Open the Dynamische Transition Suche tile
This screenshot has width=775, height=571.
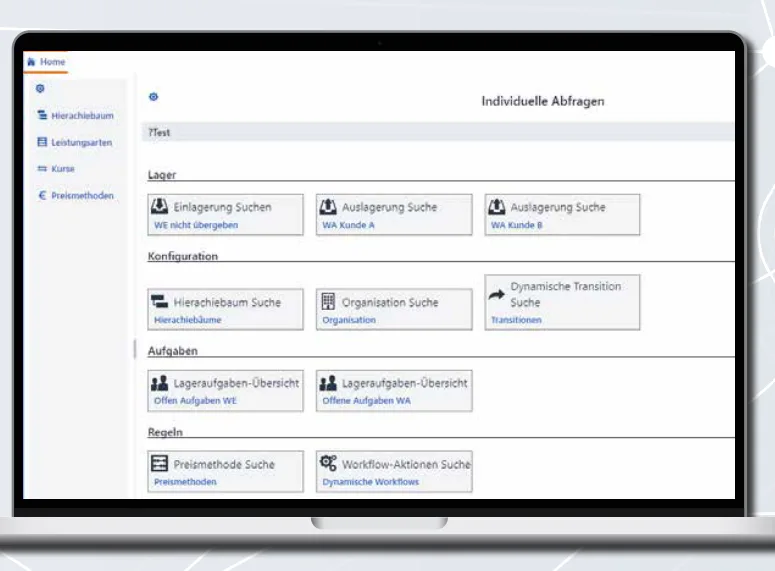pos(562,303)
